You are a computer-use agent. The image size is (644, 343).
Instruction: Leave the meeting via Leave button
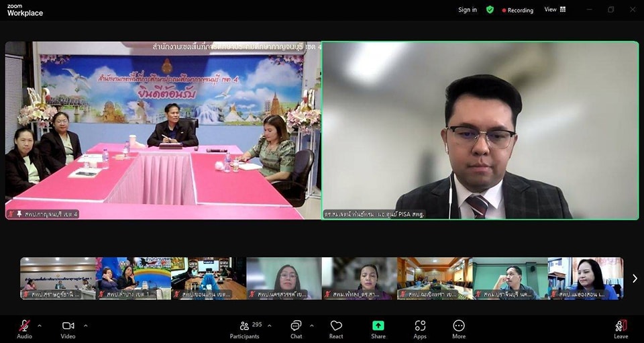(621, 330)
